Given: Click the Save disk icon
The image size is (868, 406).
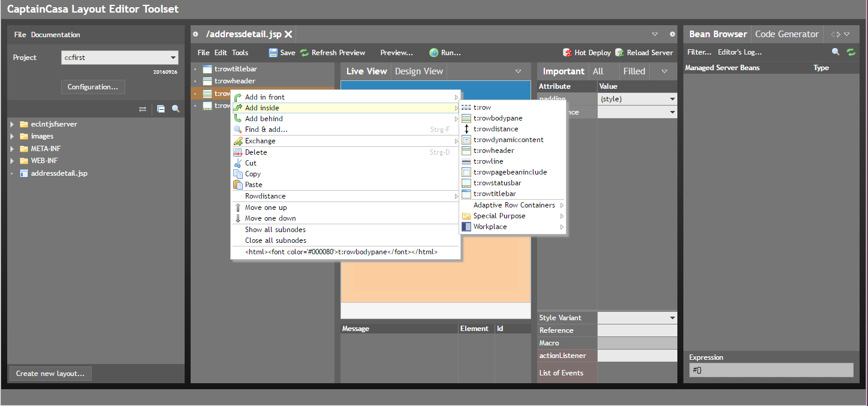Looking at the screenshot, I should (x=273, y=53).
